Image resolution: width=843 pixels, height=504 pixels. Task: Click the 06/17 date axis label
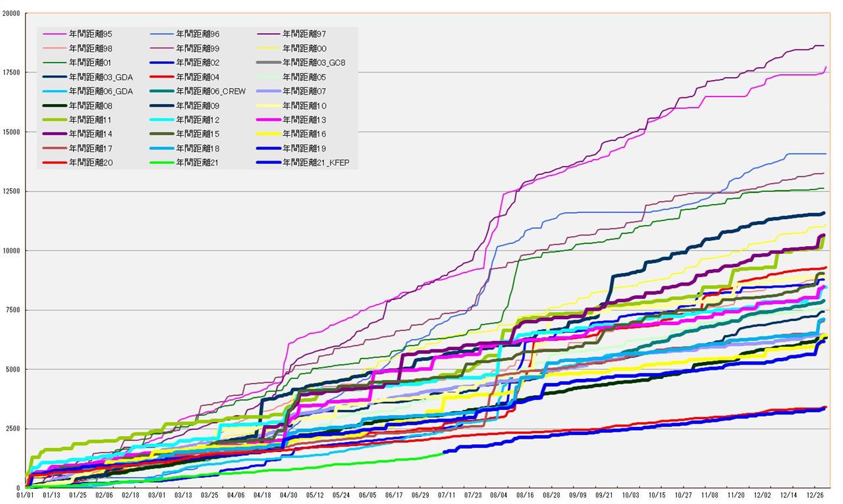[x=394, y=494]
